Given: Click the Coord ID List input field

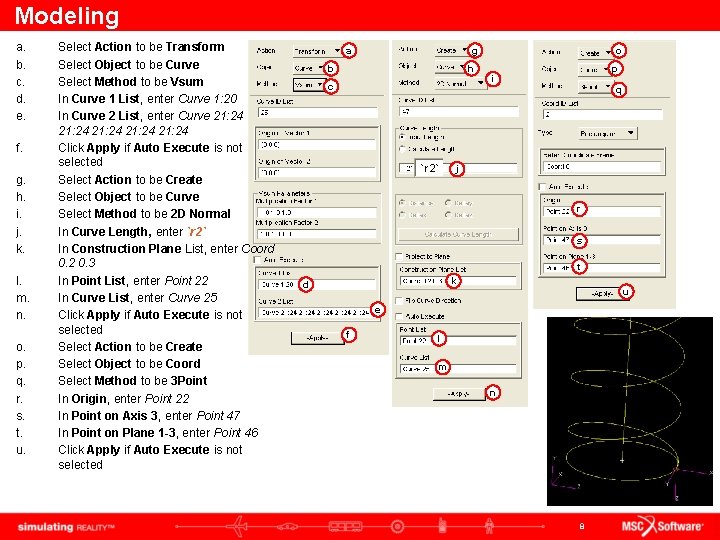Looking at the screenshot, I should coord(602,114).
